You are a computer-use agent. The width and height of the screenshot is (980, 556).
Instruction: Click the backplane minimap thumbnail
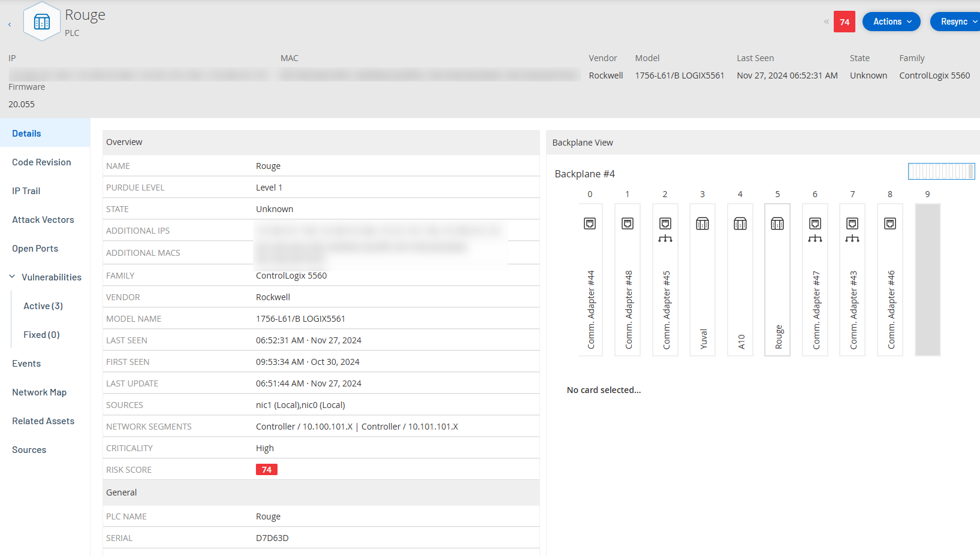coord(941,171)
